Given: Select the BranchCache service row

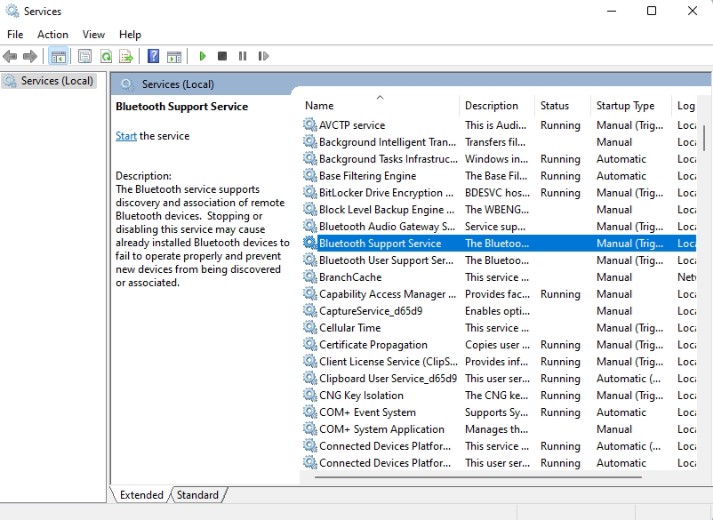Looking at the screenshot, I should [x=350, y=277].
